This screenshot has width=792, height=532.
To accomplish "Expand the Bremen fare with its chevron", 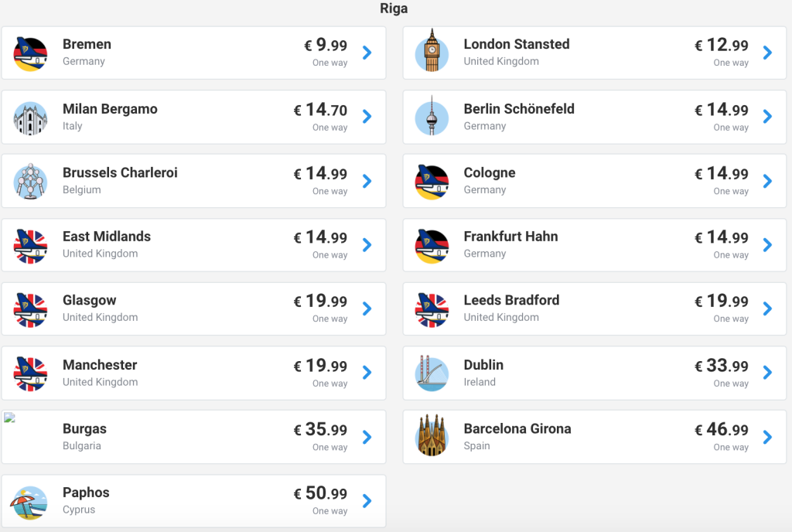I will [x=367, y=53].
